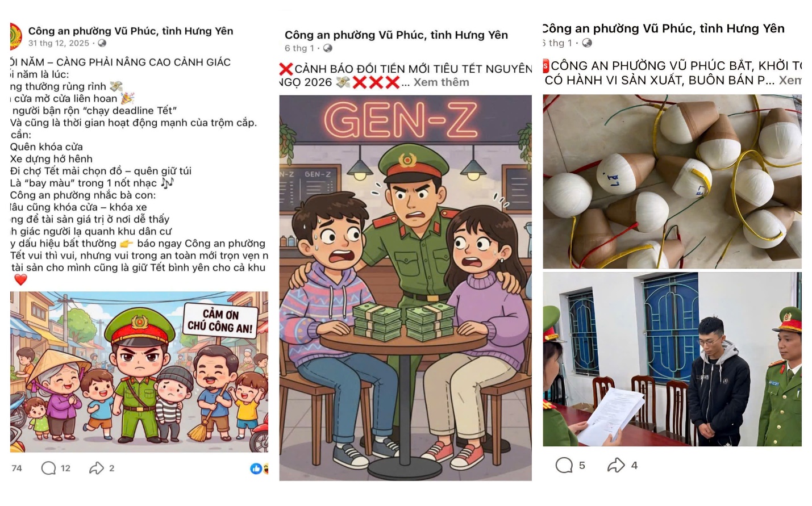View the 'Cảm ơn chú công an' cartoon image
The height and width of the screenshot is (506, 812).
(139, 371)
